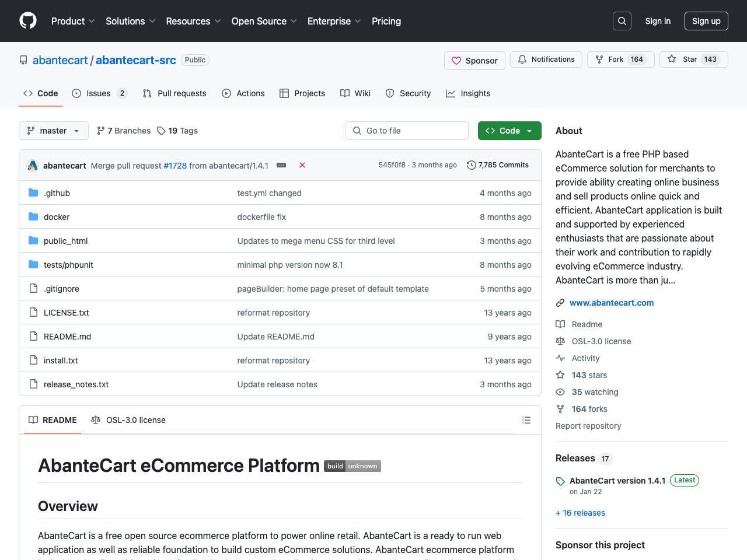Expand the Solutions menu
This screenshot has height=560, width=747.
tap(131, 21)
